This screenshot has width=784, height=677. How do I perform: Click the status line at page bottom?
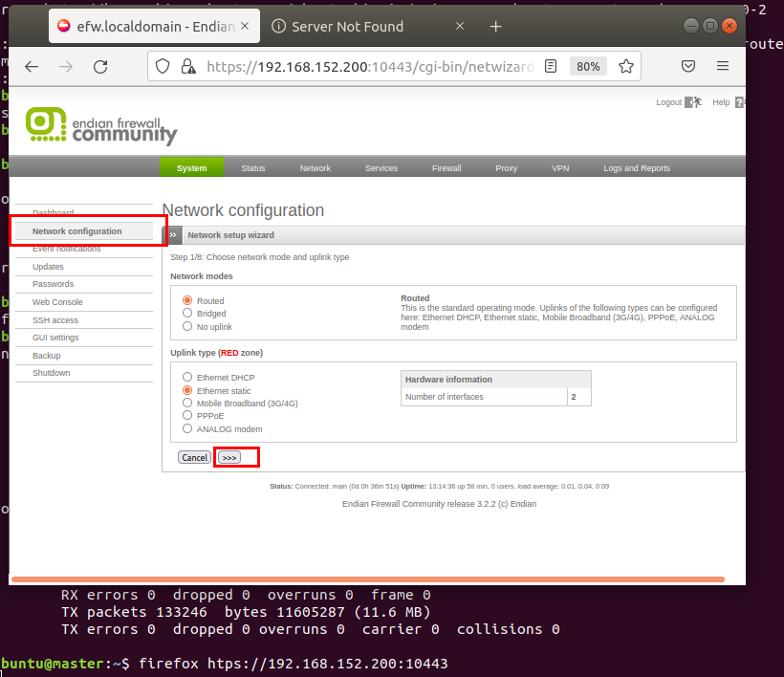[439, 486]
